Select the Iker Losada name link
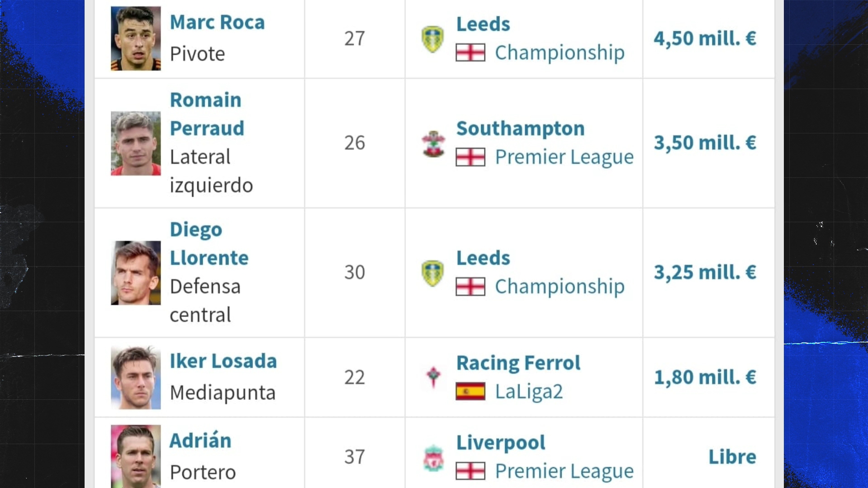 coord(223,361)
